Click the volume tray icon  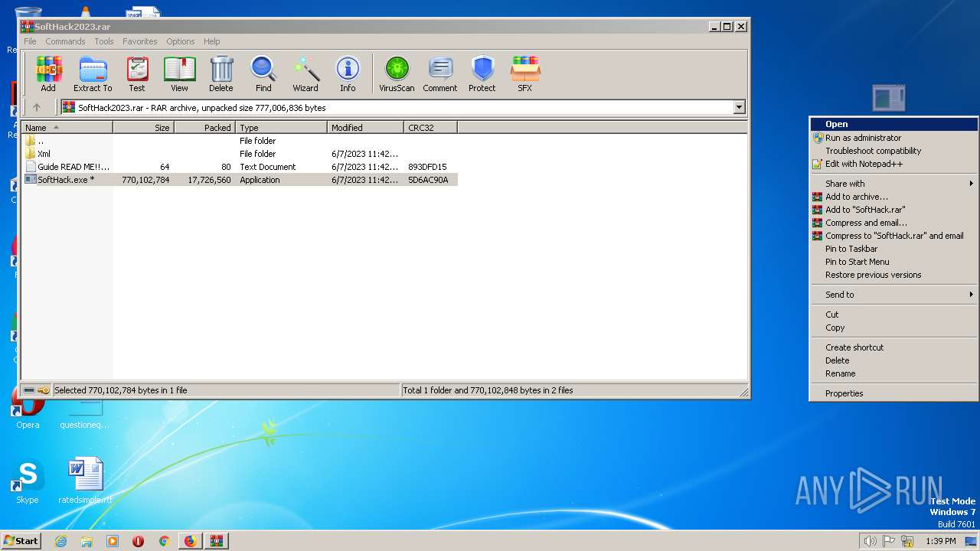pos(870,541)
